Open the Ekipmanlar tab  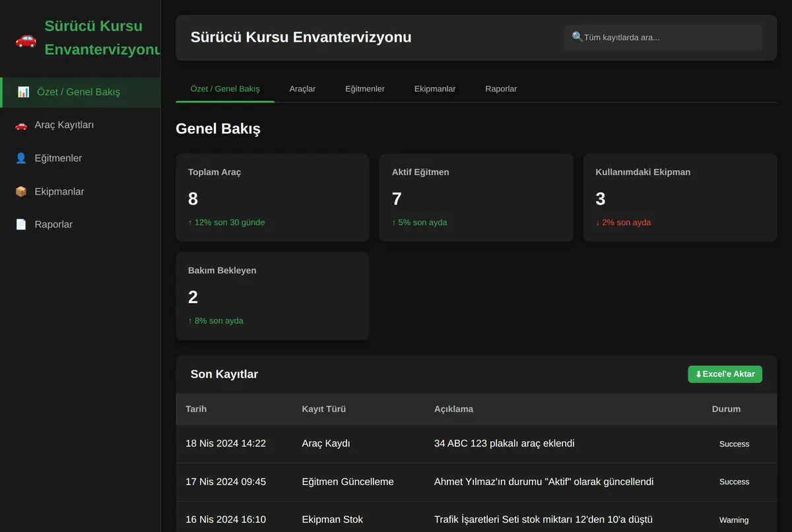pyautogui.click(x=435, y=88)
